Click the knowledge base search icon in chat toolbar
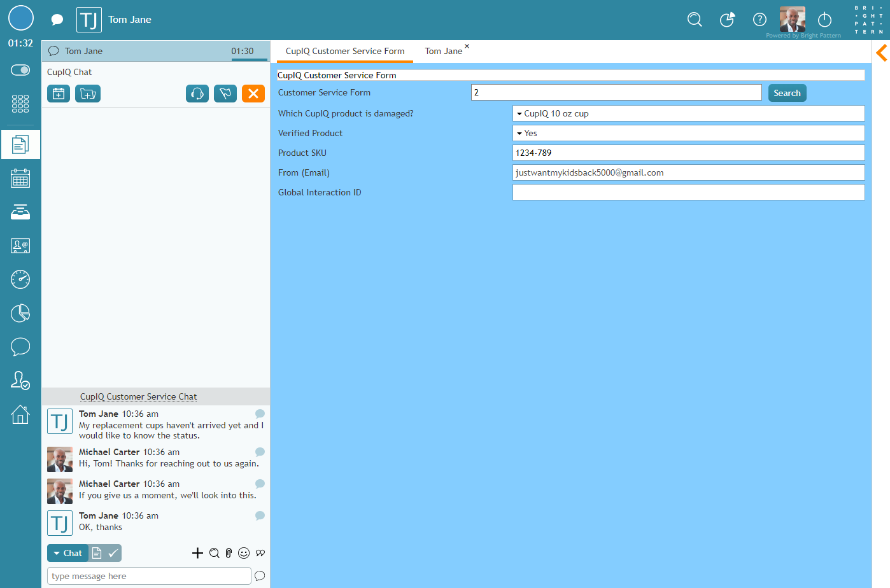 214,553
